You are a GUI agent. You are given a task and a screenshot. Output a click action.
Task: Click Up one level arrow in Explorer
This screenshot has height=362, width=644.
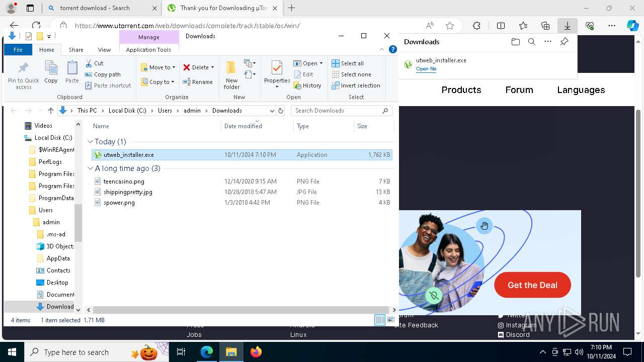[50, 111]
